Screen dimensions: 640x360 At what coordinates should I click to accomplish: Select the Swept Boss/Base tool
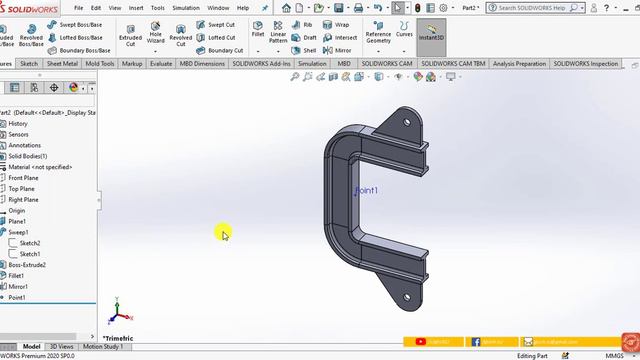click(75, 25)
